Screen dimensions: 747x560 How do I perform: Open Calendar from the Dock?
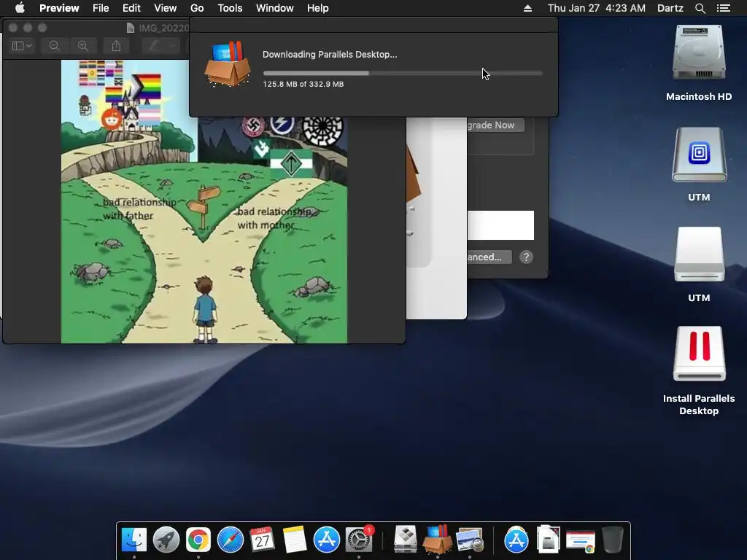click(x=263, y=540)
